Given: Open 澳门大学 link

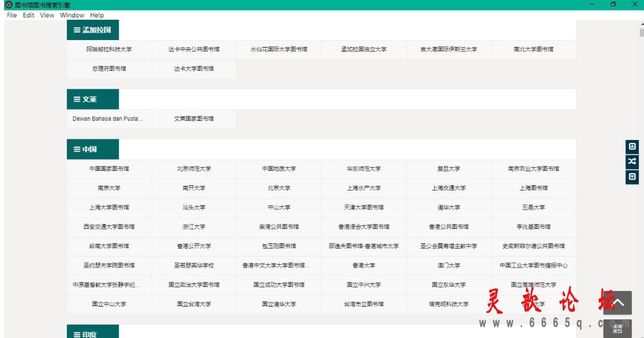Looking at the screenshot, I should [449, 265].
